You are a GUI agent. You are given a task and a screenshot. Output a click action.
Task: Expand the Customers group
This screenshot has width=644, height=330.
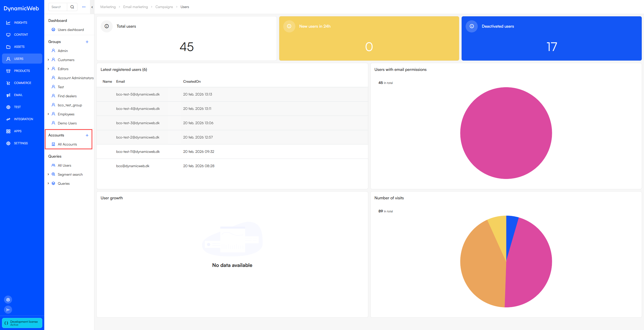[x=48, y=60]
